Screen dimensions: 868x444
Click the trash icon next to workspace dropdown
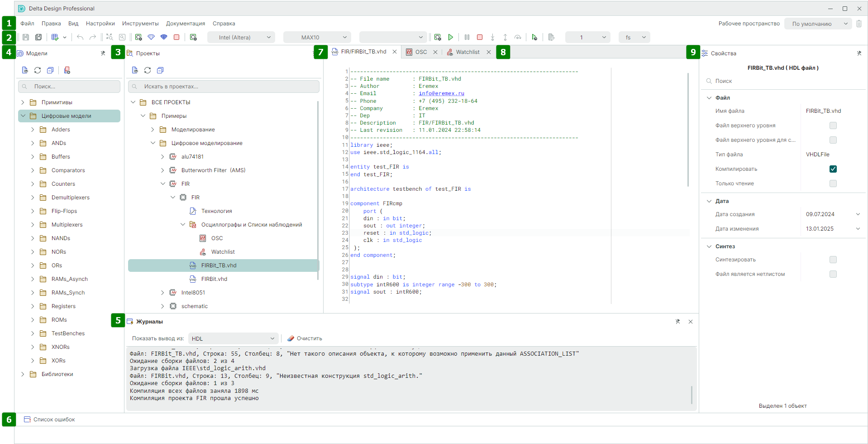pyautogui.click(x=858, y=24)
